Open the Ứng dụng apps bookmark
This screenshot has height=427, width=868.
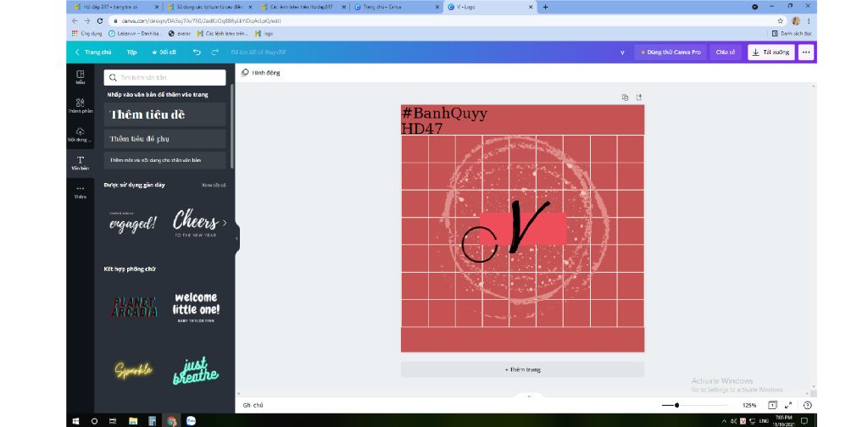tap(87, 33)
